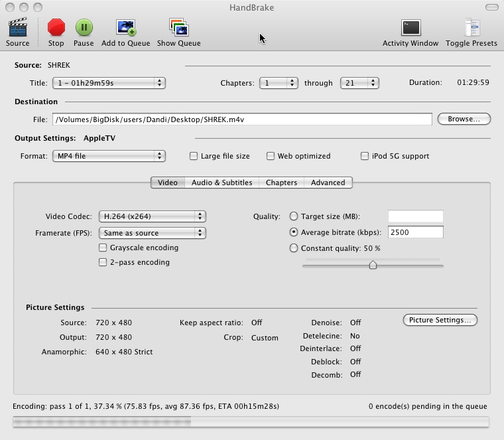Viewport: 504px width, 440px height.
Task: Open the Advanced tab
Action: [328, 183]
